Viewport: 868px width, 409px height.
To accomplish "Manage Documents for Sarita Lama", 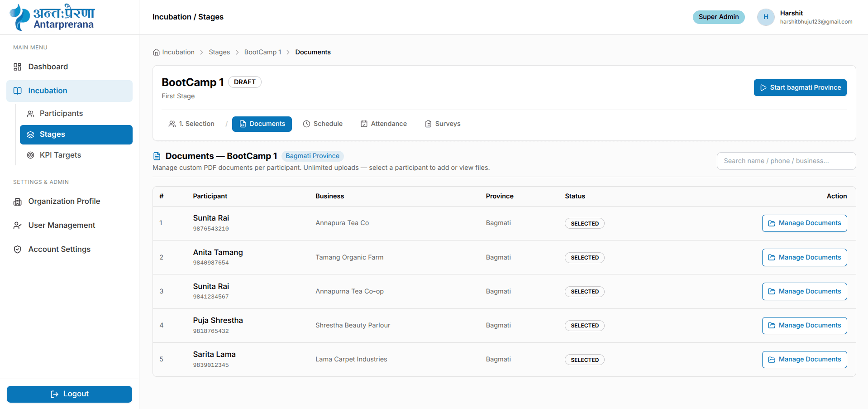I will (804, 360).
